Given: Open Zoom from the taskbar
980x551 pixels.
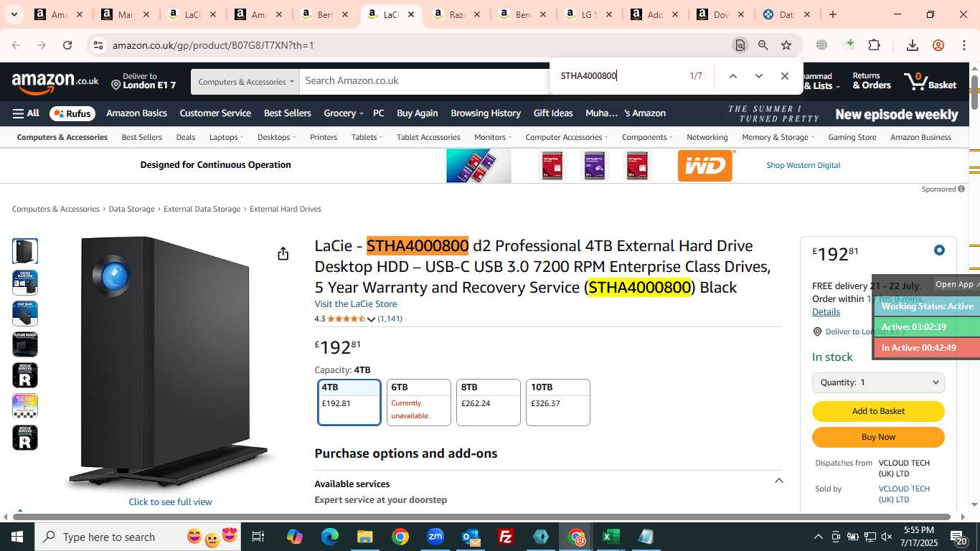Looking at the screenshot, I should tap(435, 537).
